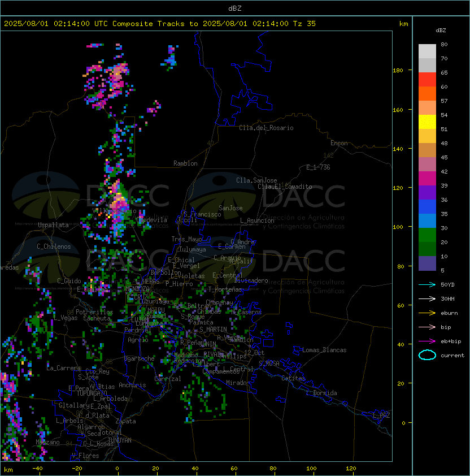
Task: Click the 'Uspallata' place label
Action: (x=53, y=225)
